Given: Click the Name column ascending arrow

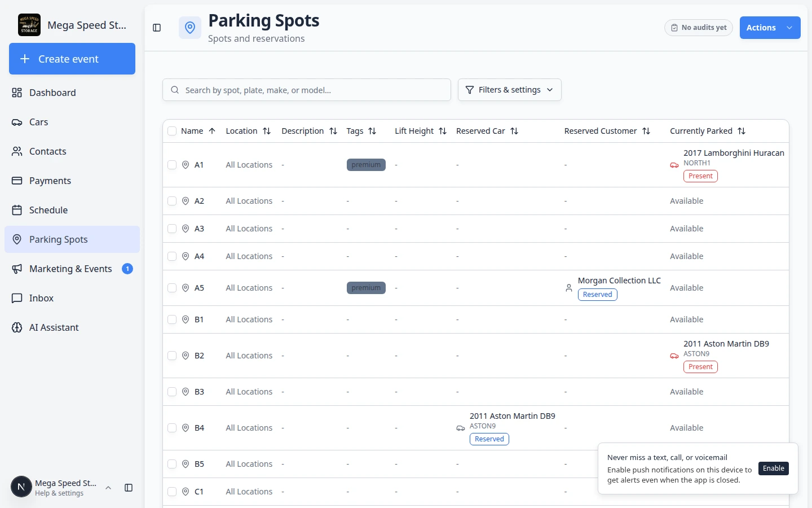Looking at the screenshot, I should 212,131.
